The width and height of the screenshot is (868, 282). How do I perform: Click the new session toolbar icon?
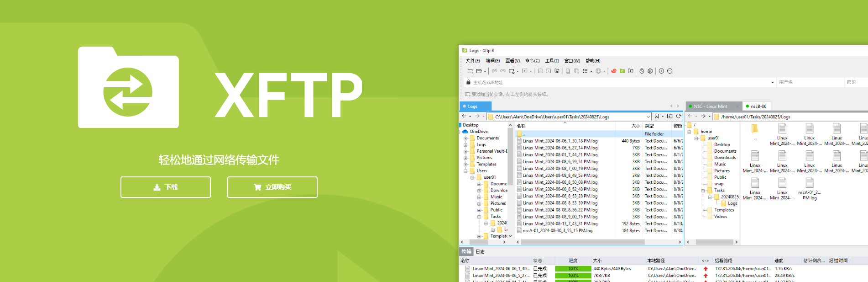click(471, 71)
